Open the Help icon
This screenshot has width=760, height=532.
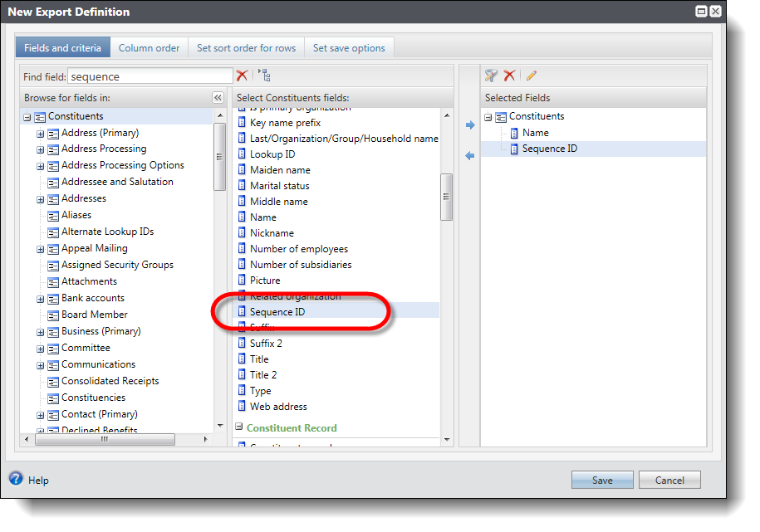16,479
